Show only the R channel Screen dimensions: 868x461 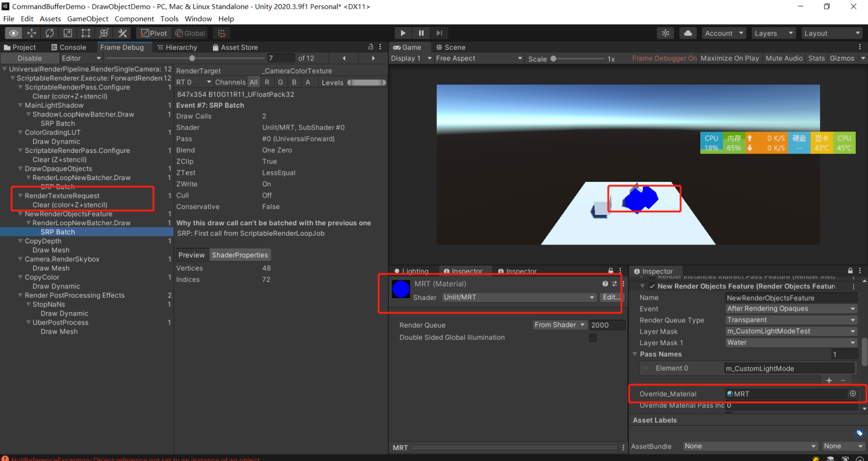click(x=267, y=82)
